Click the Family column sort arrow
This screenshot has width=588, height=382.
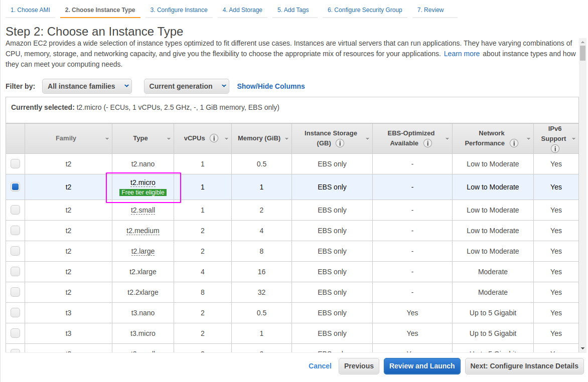click(x=107, y=139)
